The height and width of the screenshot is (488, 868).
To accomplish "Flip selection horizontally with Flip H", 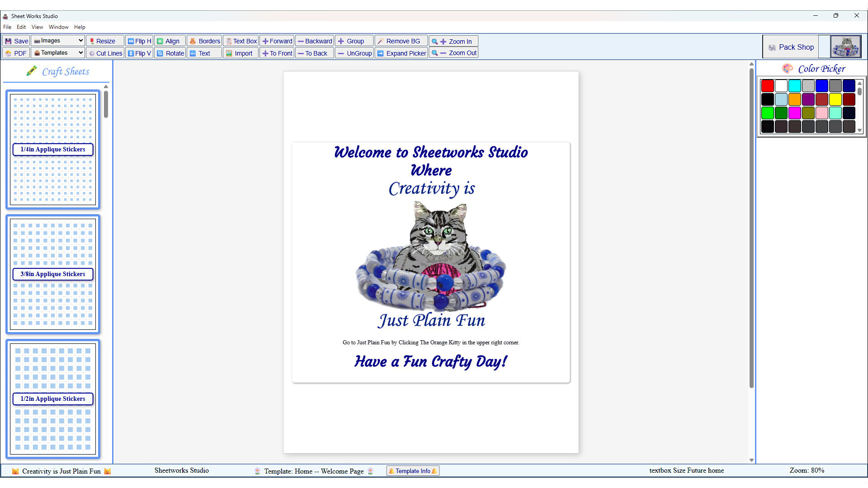I will click(x=139, y=41).
